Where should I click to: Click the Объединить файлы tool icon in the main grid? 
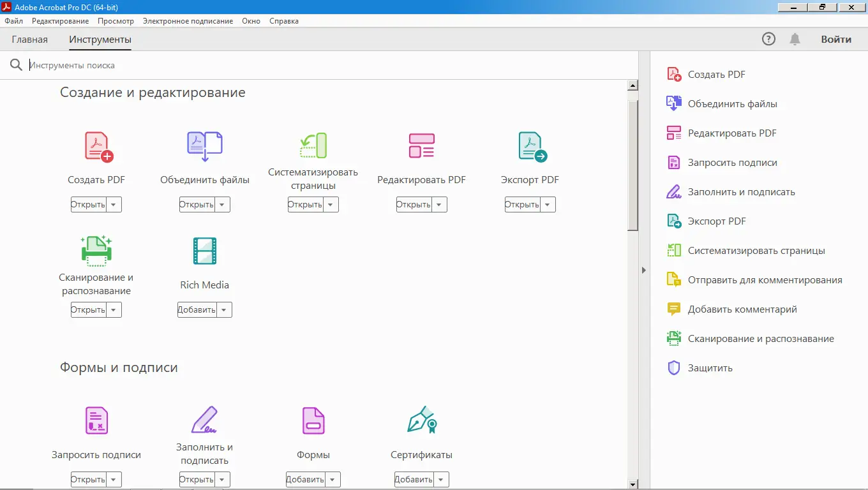point(205,147)
